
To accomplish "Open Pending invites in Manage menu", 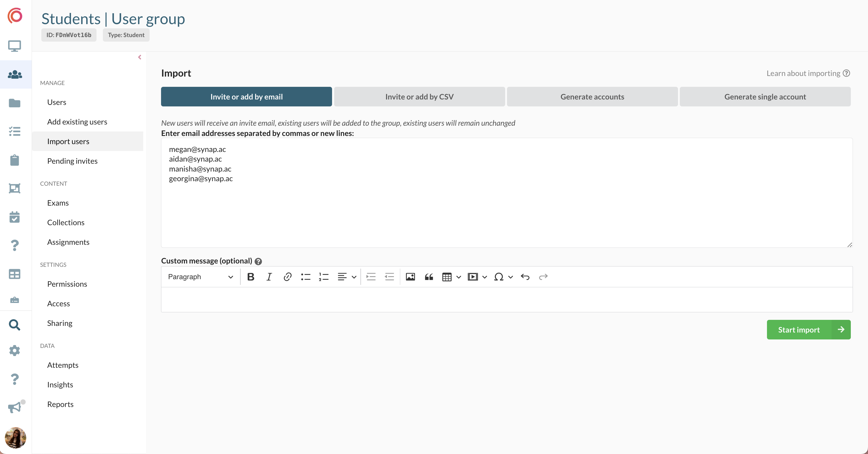I will click(72, 161).
